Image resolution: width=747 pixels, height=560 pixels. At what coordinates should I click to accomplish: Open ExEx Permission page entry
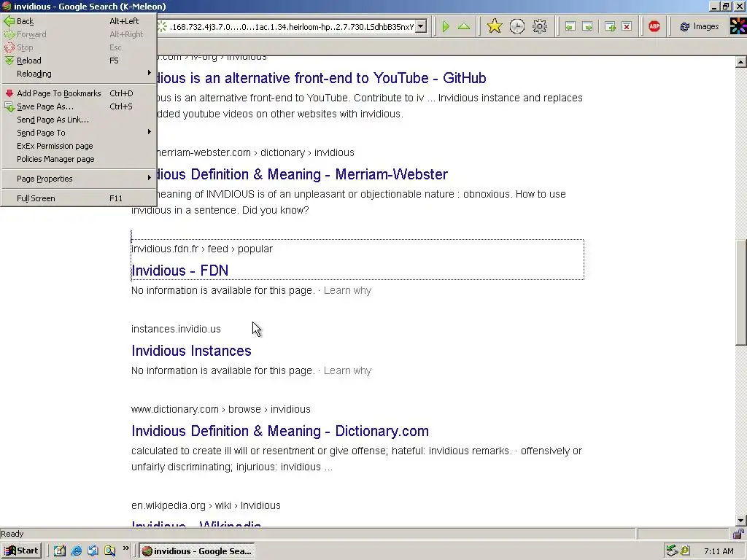[79, 146]
